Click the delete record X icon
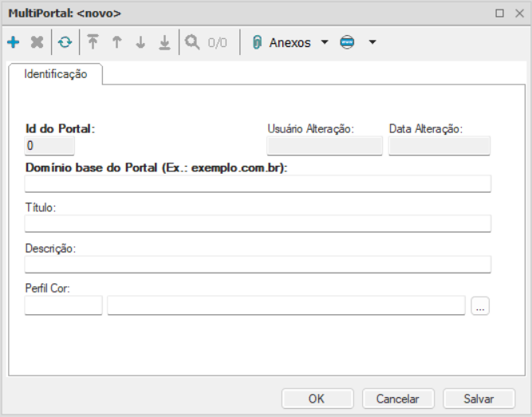 coord(37,43)
